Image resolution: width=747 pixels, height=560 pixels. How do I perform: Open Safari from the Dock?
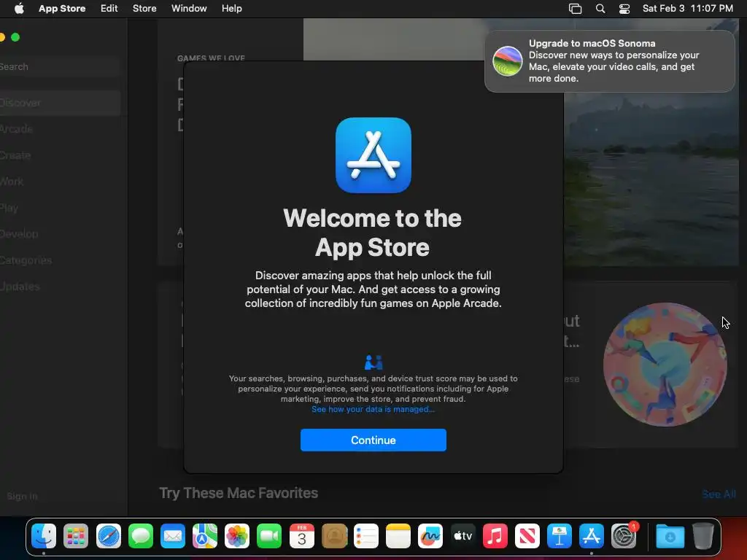109,536
